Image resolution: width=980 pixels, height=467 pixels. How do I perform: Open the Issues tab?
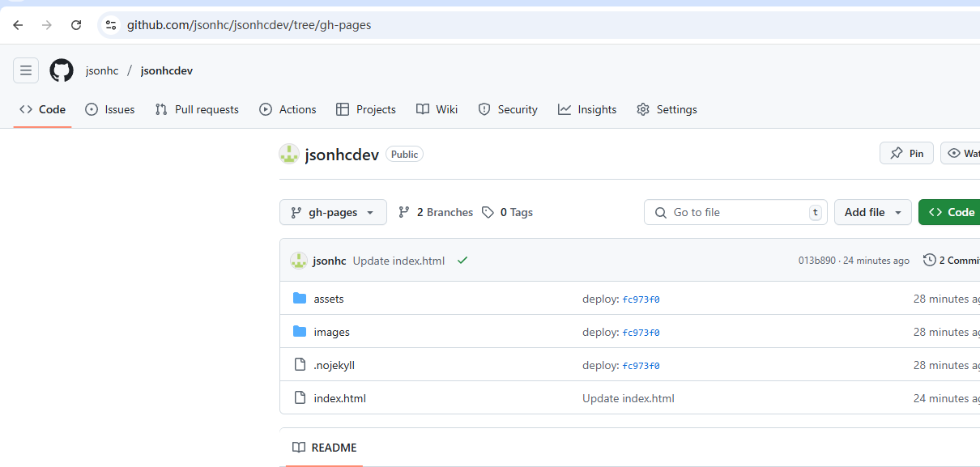(x=110, y=109)
